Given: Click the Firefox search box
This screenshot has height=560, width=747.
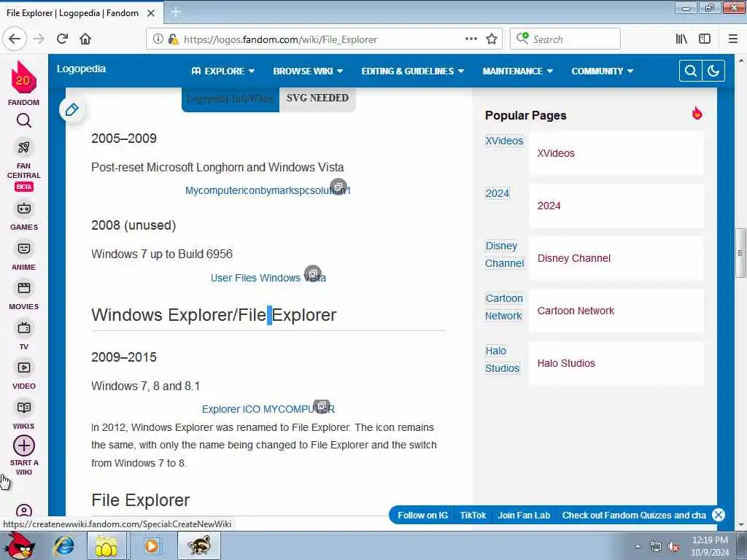Looking at the screenshot, I should (x=565, y=39).
